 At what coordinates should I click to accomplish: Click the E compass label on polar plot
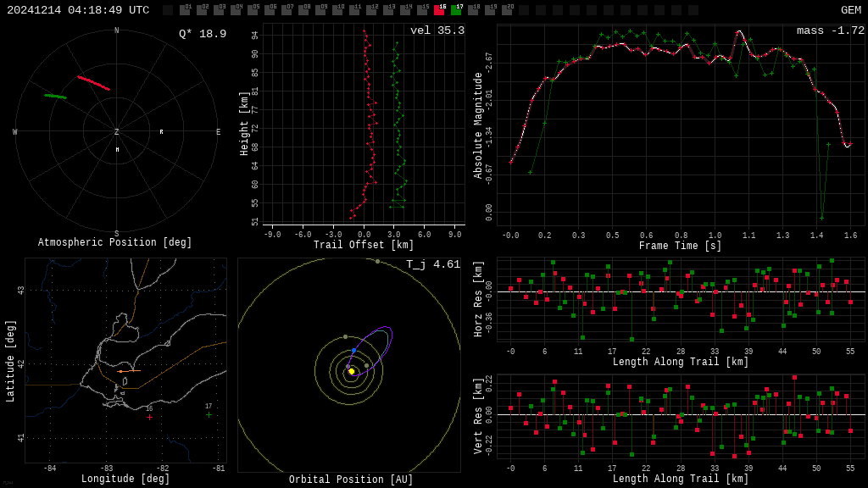(x=218, y=131)
